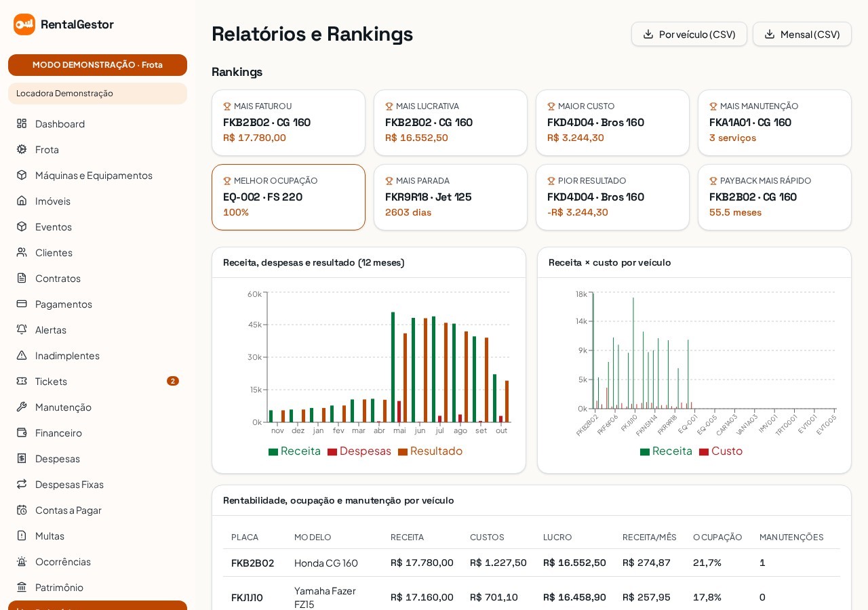This screenshot has width=868, height=610.
Task: Open the Melhor Ocupação ranking card
Action: coord(288,197)
